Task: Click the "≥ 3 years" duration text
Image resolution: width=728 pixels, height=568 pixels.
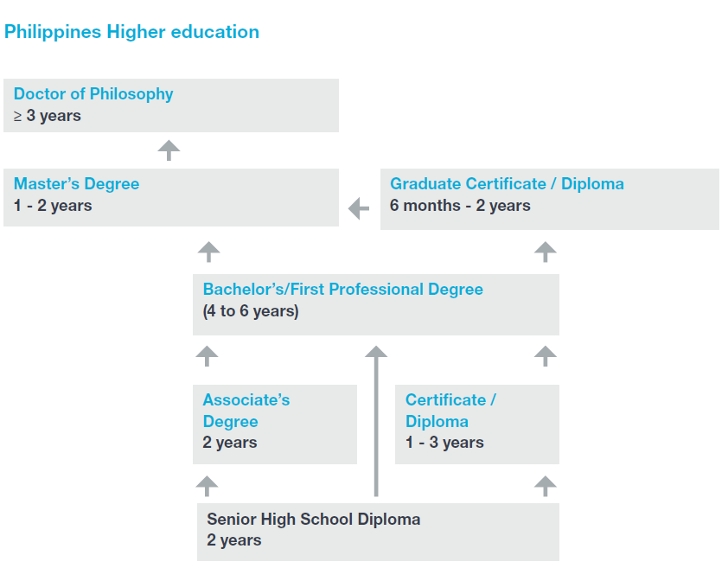Action: point(48,116)
